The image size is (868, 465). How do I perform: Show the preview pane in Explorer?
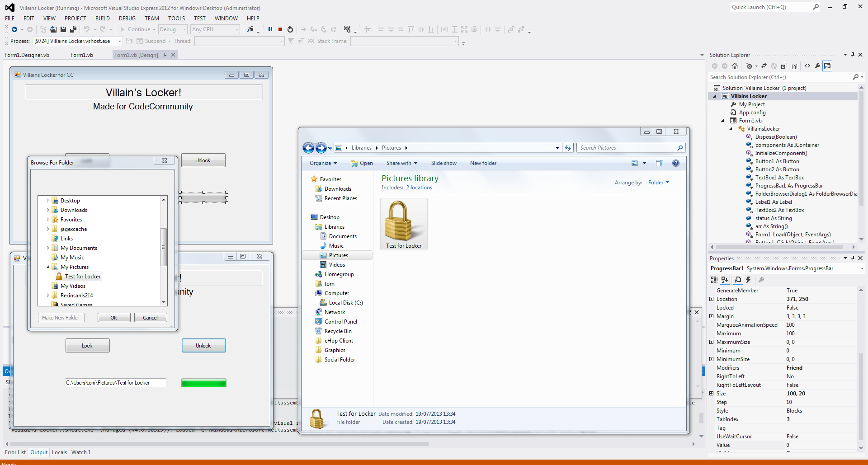(x=660, y=163)
